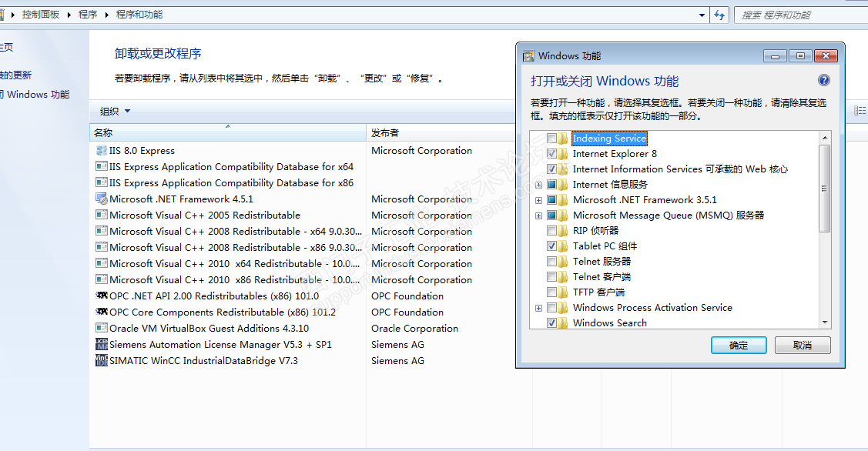The image size is (868, 451).
Task: Click the OPC .NET API 2.00 Redistributables icon
Action: pos(102,296)
